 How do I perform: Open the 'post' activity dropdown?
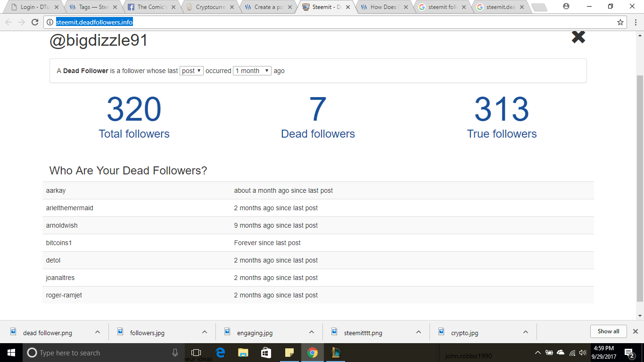(x=191, y=71)
